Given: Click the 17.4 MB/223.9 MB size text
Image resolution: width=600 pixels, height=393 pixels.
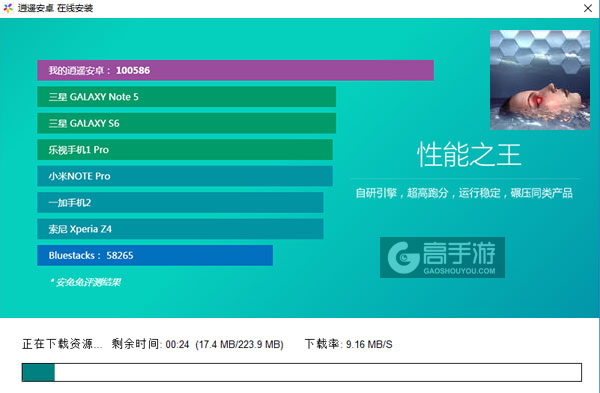Looking at the screenshot, I should (240, 344).
